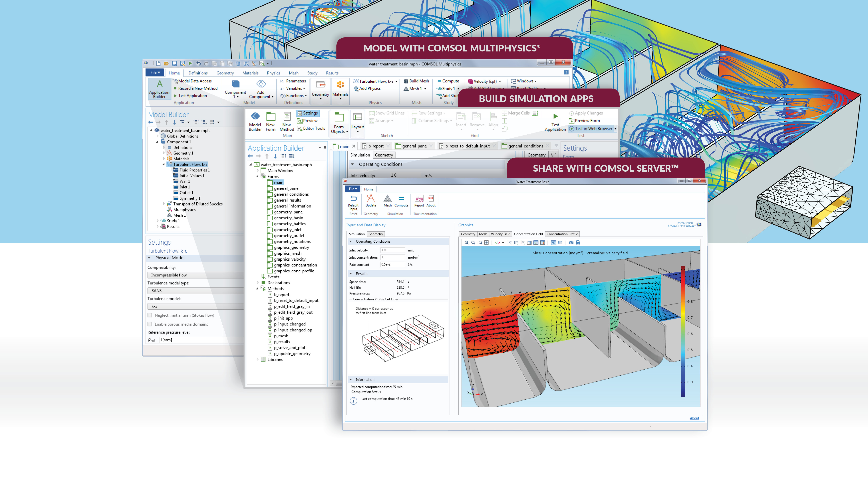Collapse the Results section in the app

click(351, 274)
